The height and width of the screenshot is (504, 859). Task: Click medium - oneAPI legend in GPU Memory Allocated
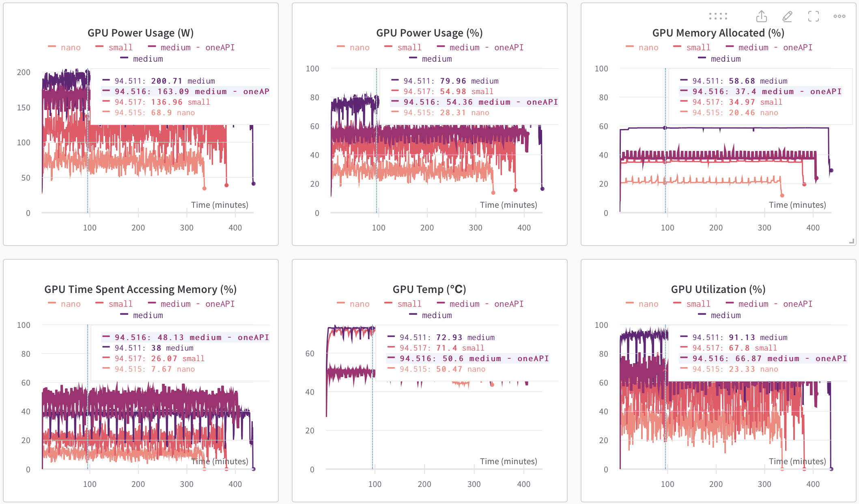click(x=775, y=47)
